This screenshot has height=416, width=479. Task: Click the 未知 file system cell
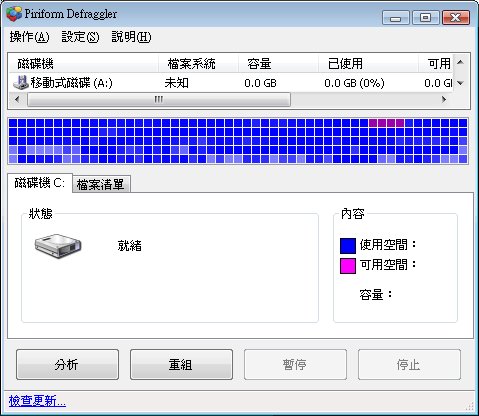pyautogui.click(x=176, y=83)
